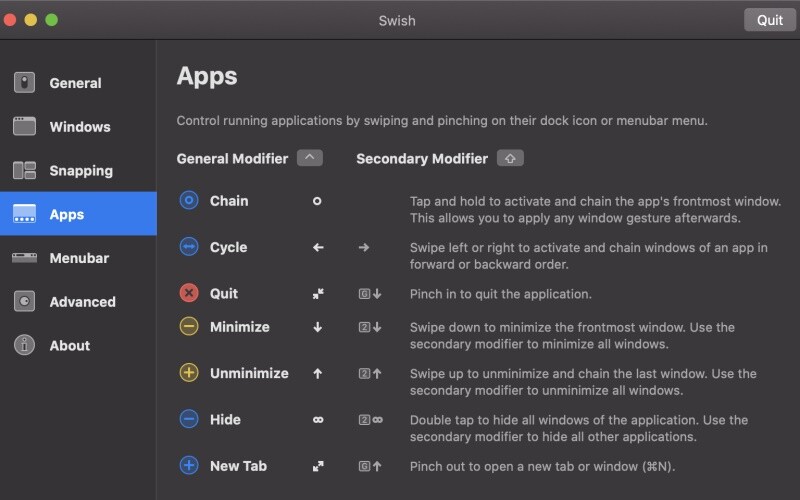Viewport: 800px width, 500px height.
Task: Toggle the blue Hide action icon
Action: [x=189, y=419]
